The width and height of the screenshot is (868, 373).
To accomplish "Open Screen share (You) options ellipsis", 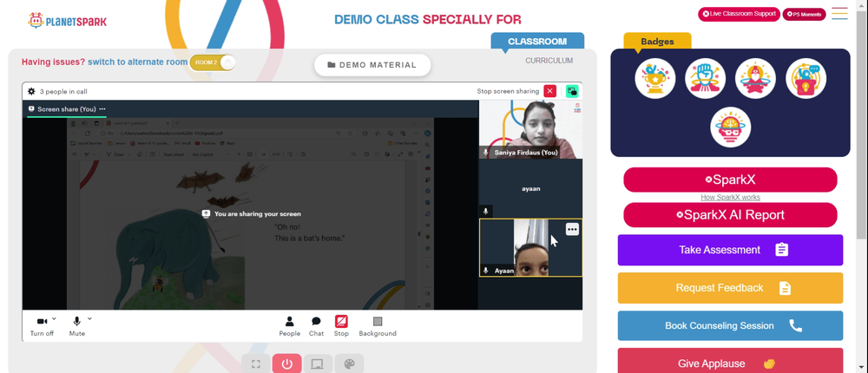I will click(102, 109).
